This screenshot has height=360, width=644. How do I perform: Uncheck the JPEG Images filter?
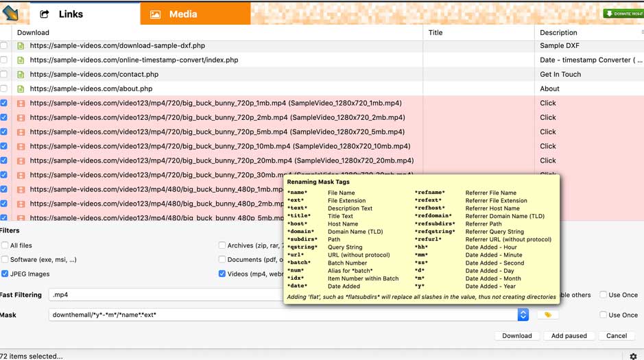[5, 274]
